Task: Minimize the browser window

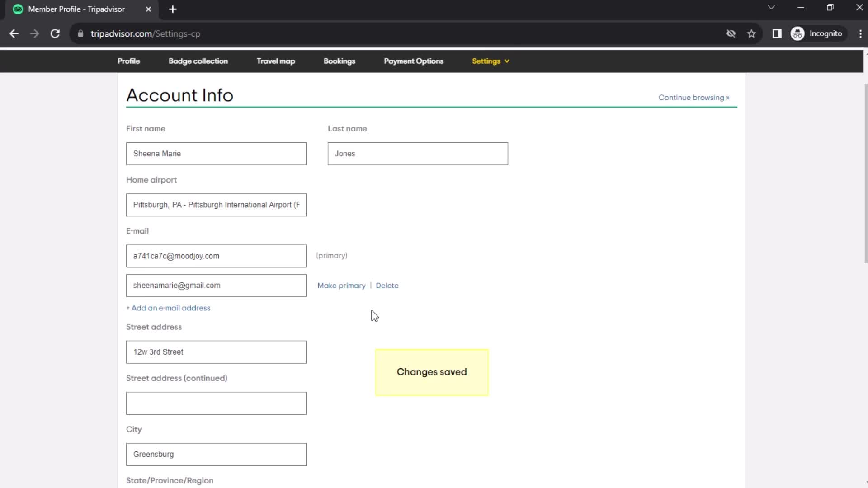Action: tap(801, 8)
